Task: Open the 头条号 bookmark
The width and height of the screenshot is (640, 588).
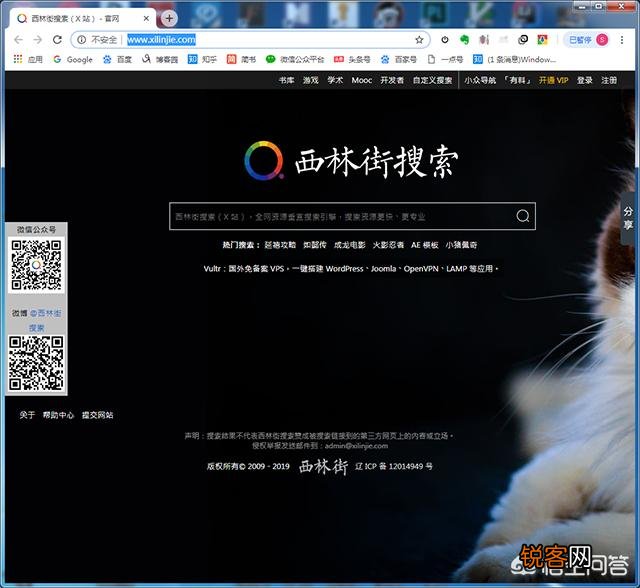Action: click(x=352, y=60)
